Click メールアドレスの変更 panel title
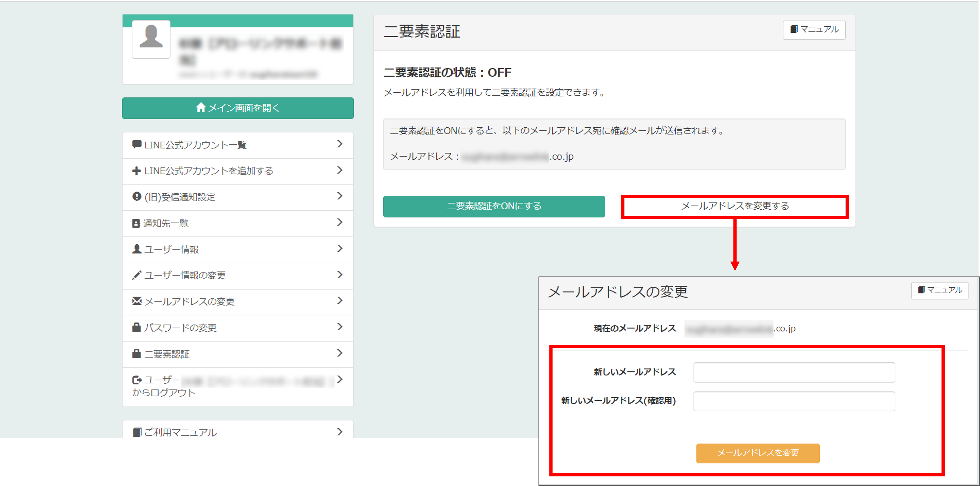The image size is (980, 486). coord(618,292)
